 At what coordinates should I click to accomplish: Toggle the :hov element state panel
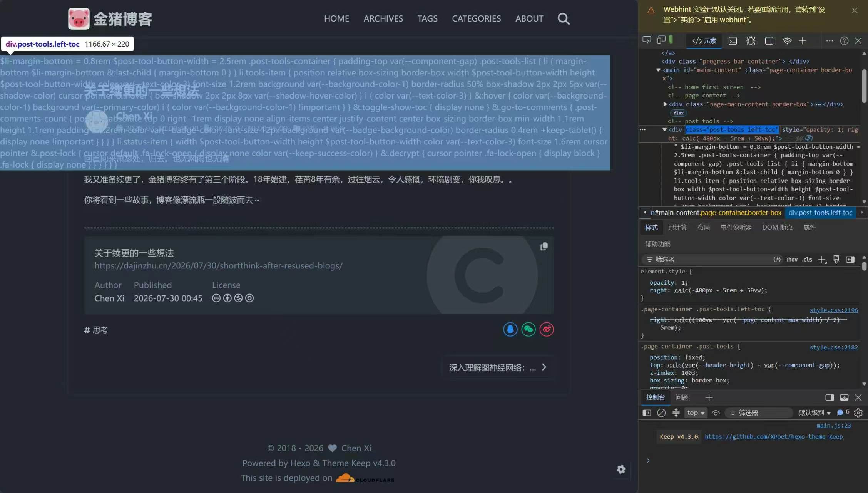click(792, 260)
